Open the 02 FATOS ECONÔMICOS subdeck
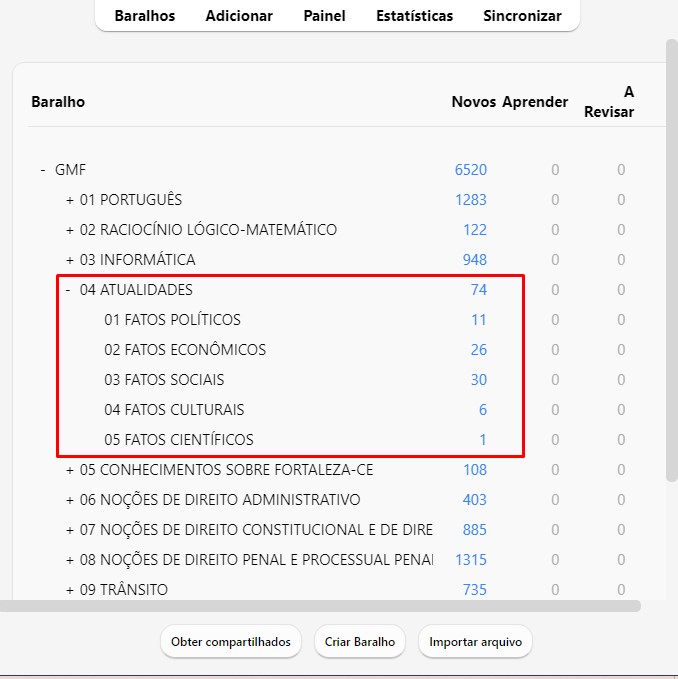 click(x=185, y=350)
